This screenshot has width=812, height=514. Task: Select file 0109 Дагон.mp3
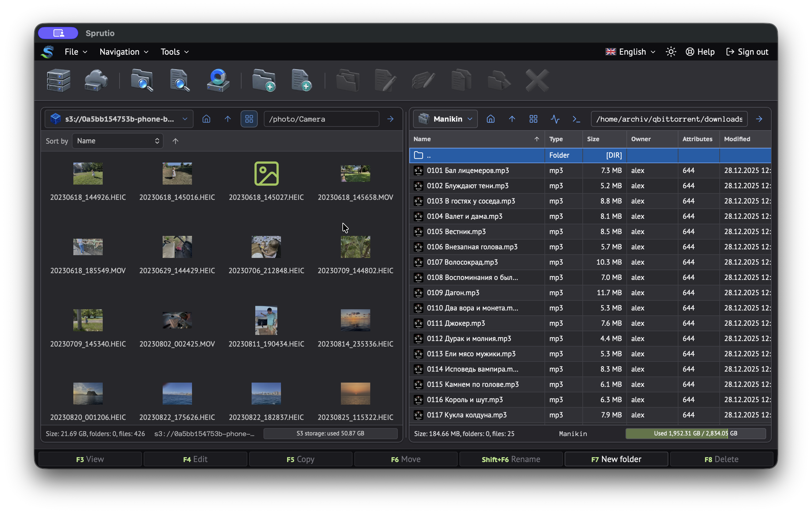coord(590,292)
